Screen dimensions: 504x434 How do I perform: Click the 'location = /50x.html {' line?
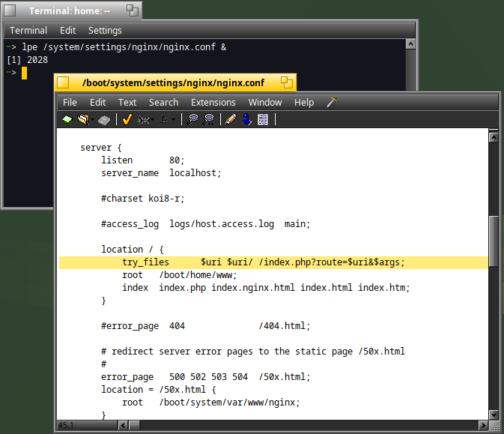point(159,390)
